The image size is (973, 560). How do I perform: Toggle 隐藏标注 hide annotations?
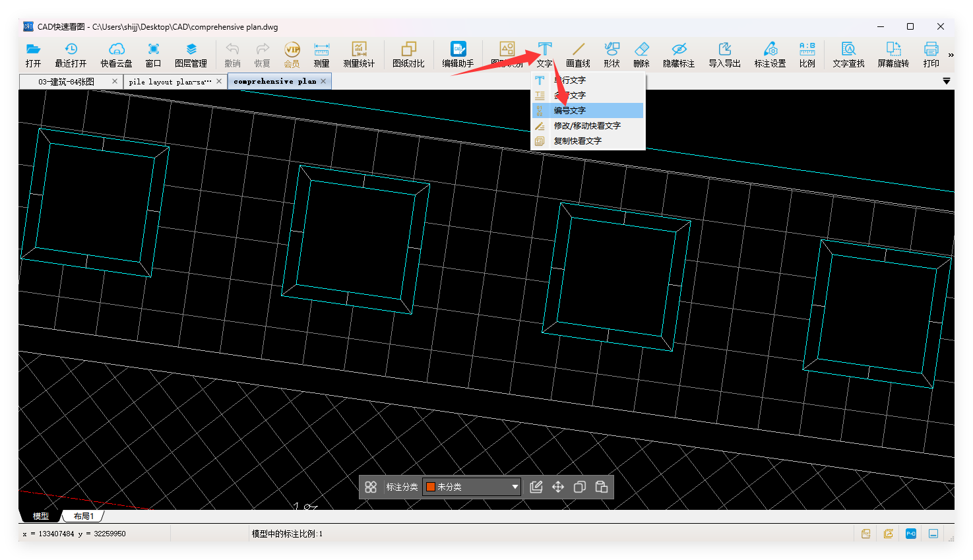679,55
